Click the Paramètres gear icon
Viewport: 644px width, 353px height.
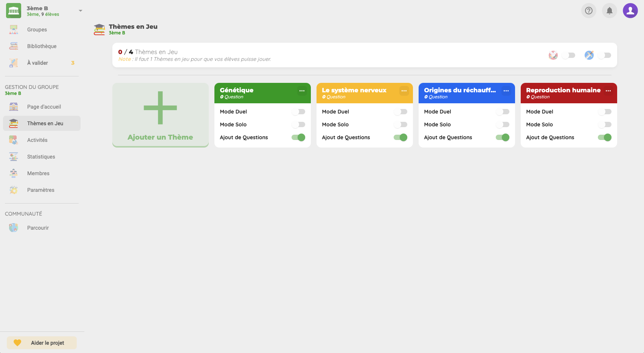click(x=14, y=190)
